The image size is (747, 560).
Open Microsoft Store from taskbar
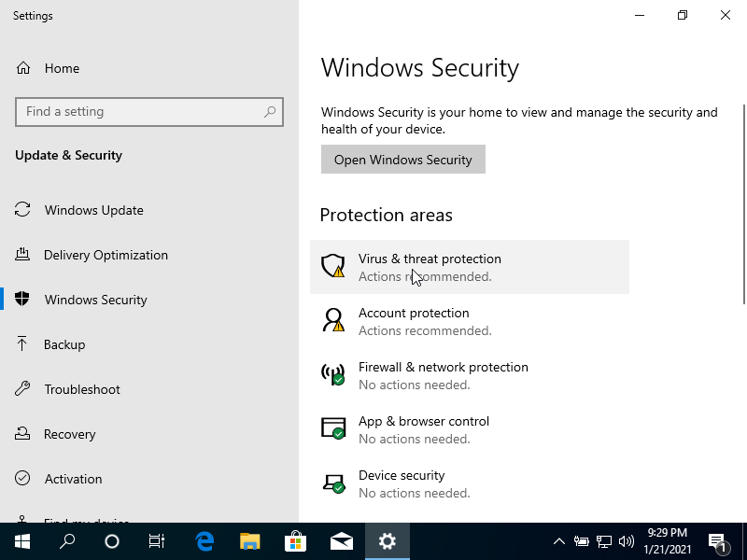296,541
